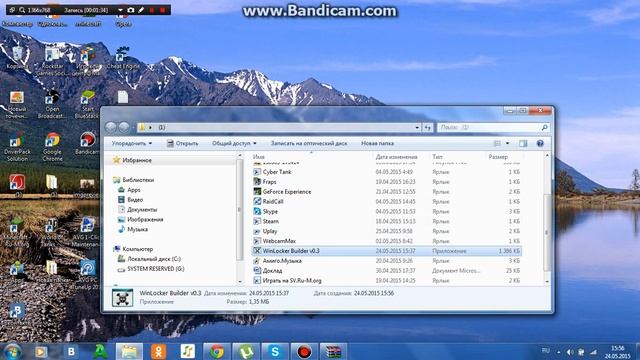The image size is (640, 360).
Task: Click the address bar breadcrumb chevron
Action: point(151,127)
